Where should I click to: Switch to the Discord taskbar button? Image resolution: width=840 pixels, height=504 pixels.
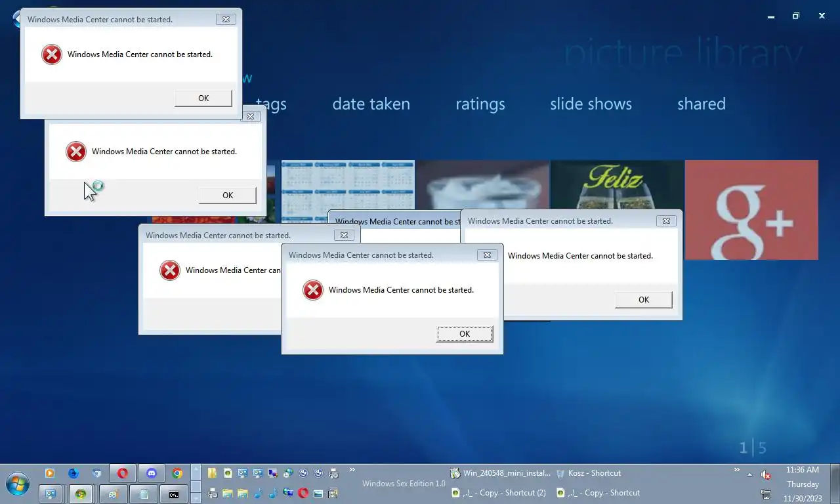pos(152,473)
